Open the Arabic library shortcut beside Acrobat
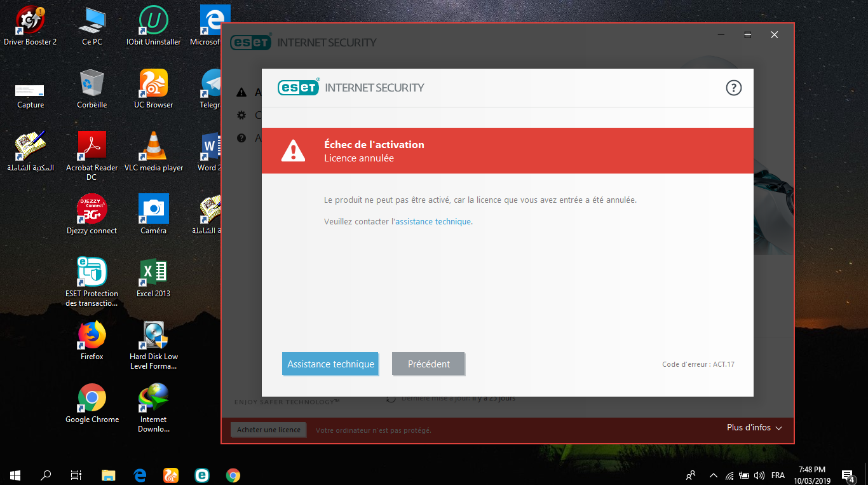 [x=30, y=152]
